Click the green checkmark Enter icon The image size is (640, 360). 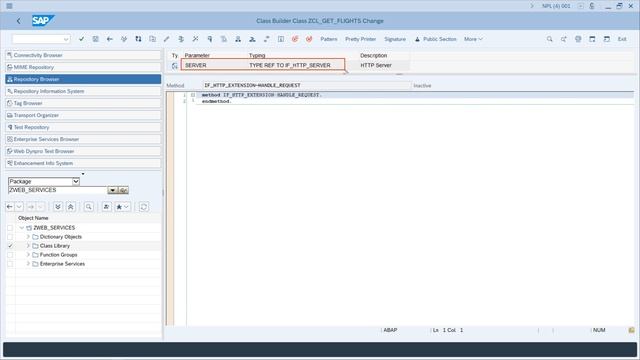pyautogui.click(x=81, y=39)
